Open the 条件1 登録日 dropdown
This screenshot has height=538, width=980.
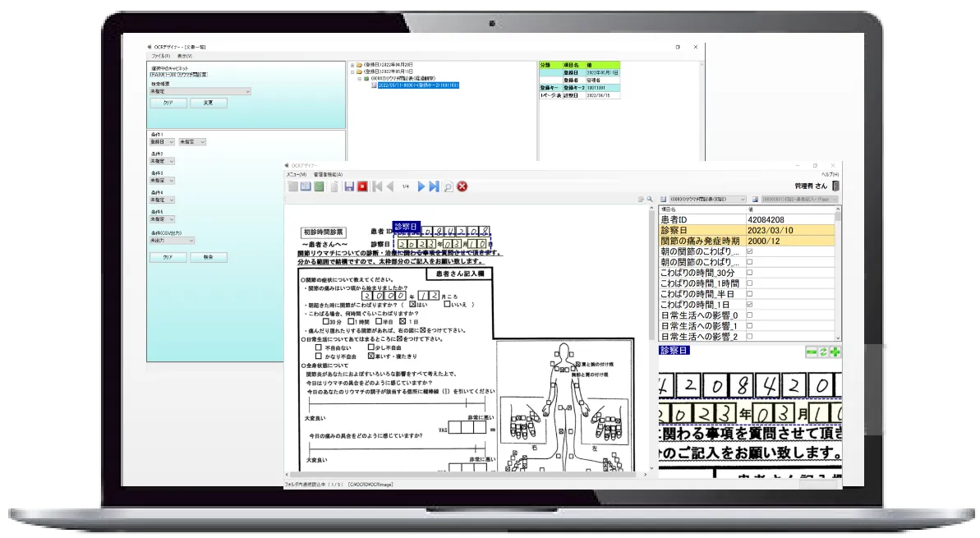point(162,142)
